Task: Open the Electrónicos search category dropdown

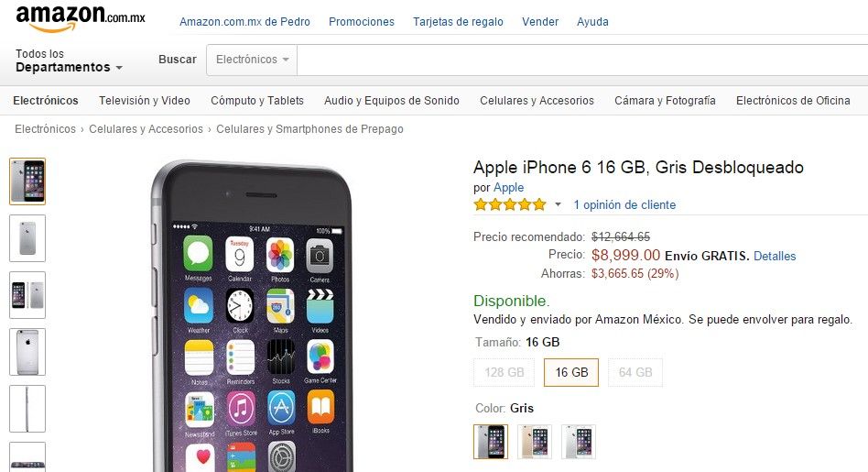Action: tap(252, 60)
